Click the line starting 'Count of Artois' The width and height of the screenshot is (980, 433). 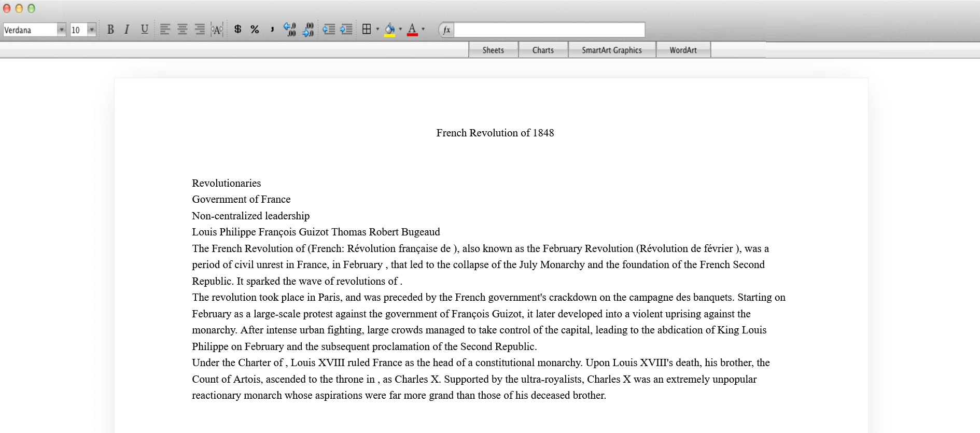pos(474,379)
